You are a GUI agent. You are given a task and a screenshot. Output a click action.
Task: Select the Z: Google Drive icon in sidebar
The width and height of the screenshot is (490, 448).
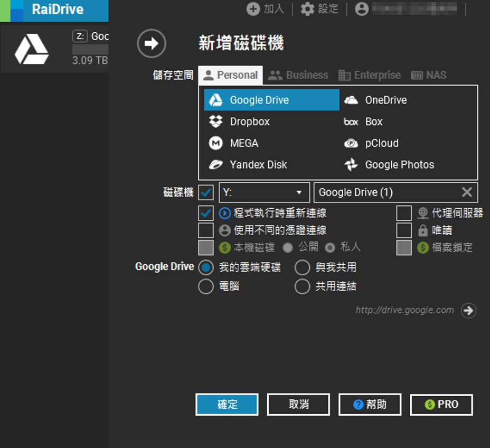pyautogui.click(x=32, y=49)
